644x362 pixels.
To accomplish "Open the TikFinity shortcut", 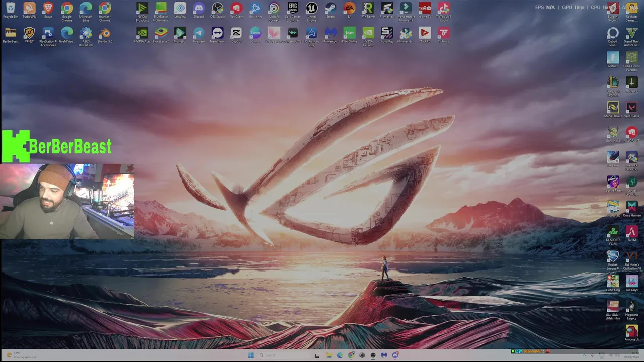I will [443, 35].
